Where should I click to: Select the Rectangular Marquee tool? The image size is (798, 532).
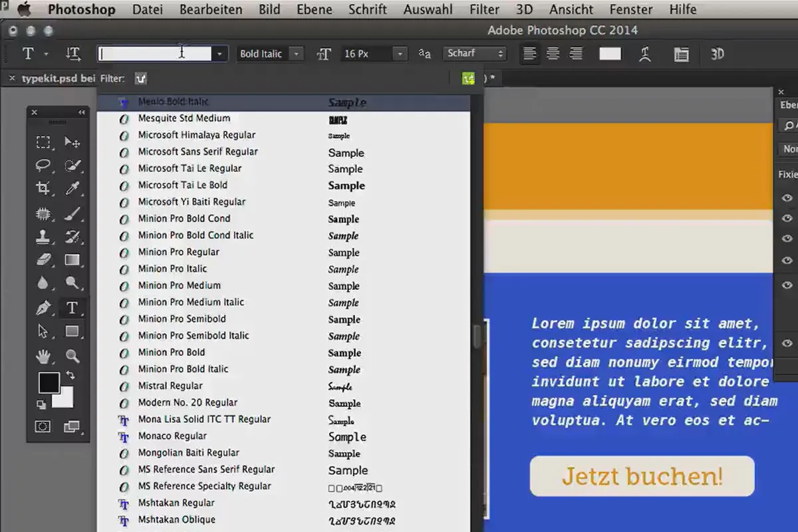tap(43, 142)
